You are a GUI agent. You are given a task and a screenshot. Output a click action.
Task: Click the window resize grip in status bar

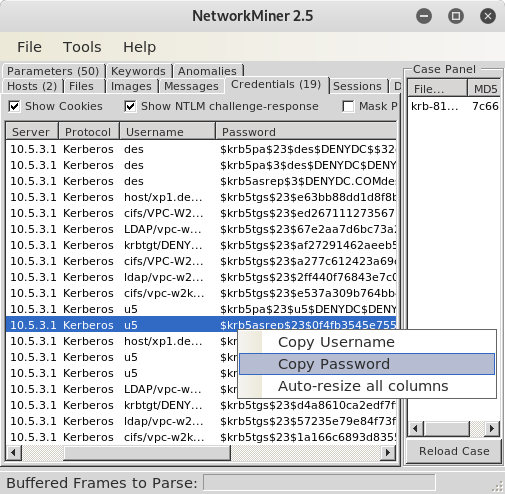pyautogui.click(x=498, y=487)
